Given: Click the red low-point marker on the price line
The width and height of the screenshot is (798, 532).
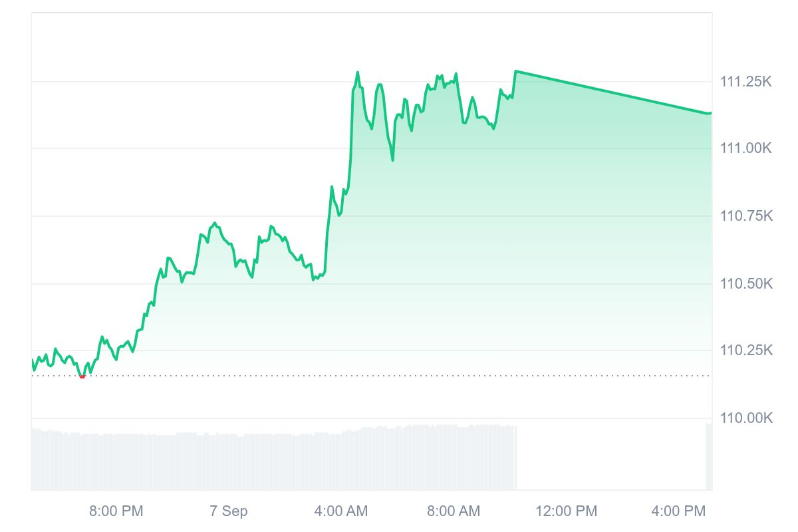Looking at the screenshot, I should [x=82, y=376].
